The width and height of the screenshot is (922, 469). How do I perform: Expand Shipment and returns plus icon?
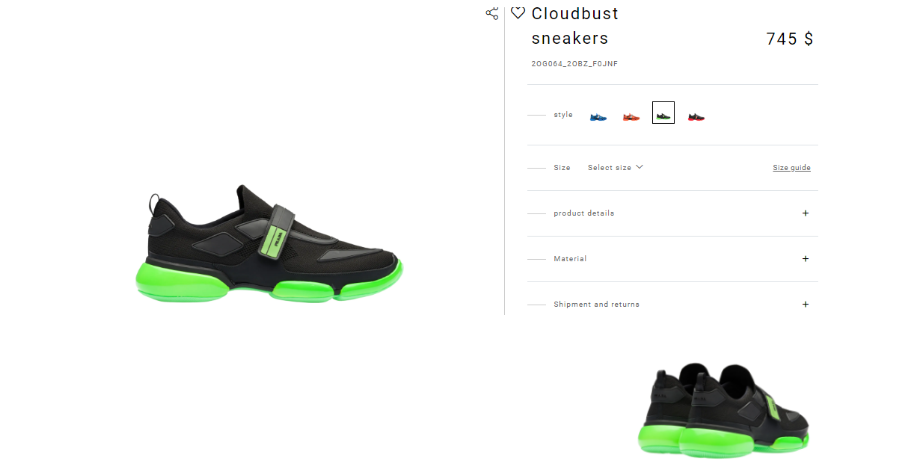coord(806,304)
